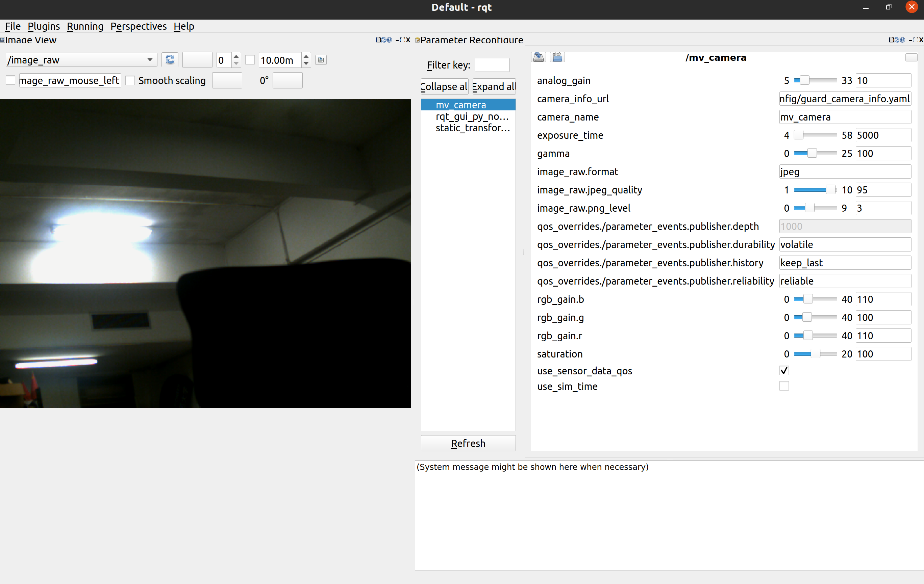Increase the 10.00m max range value
This screenshot has width=924, height=584.
pos(306,56)
